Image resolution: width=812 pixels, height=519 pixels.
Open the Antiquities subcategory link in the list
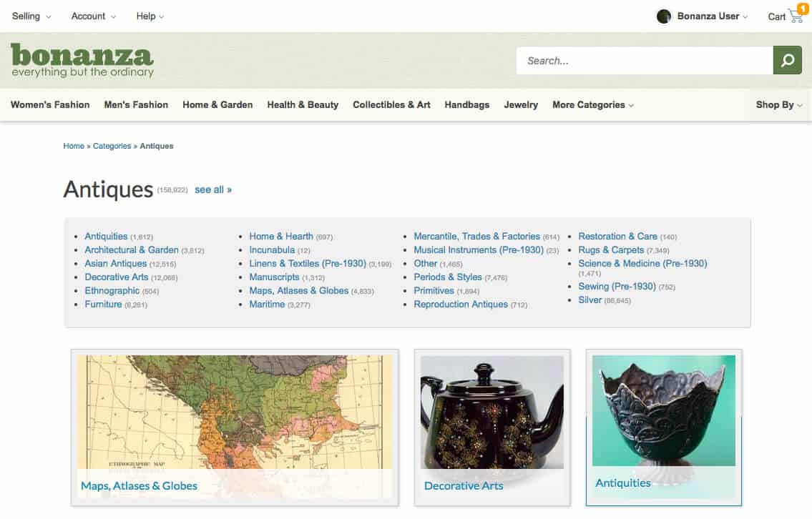pyautogui.click(x=106, y=236)
